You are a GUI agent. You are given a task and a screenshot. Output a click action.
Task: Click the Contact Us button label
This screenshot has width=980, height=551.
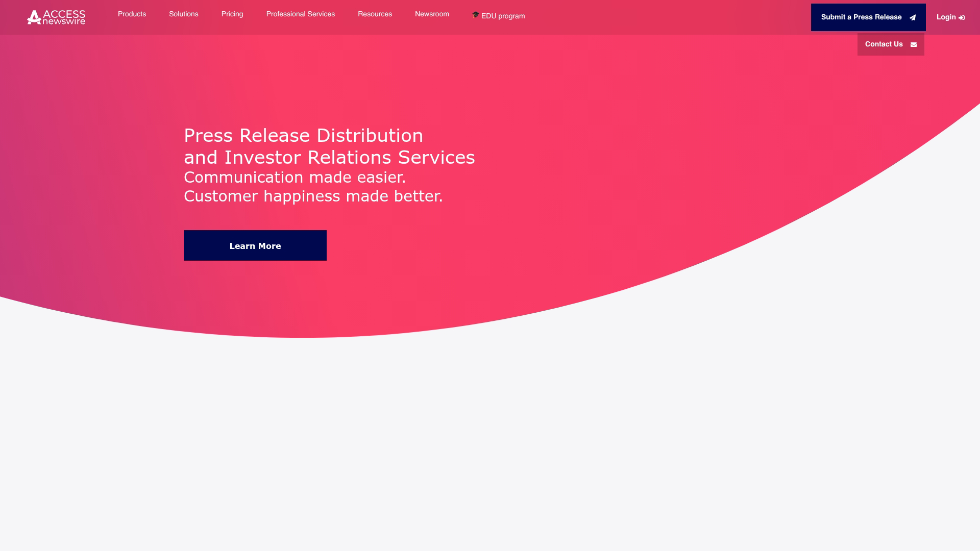[x=884, y=44]
